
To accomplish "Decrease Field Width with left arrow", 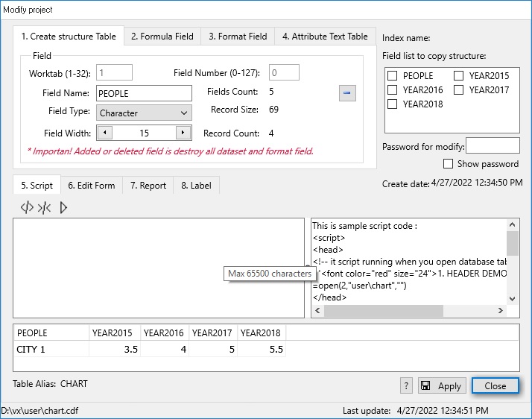I will 105,133.
